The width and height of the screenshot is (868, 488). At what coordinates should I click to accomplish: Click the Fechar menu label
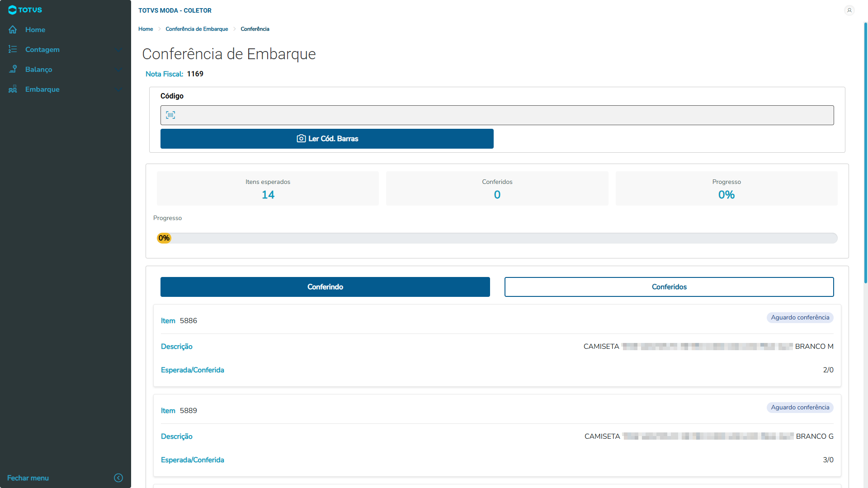tap(28, 478)
